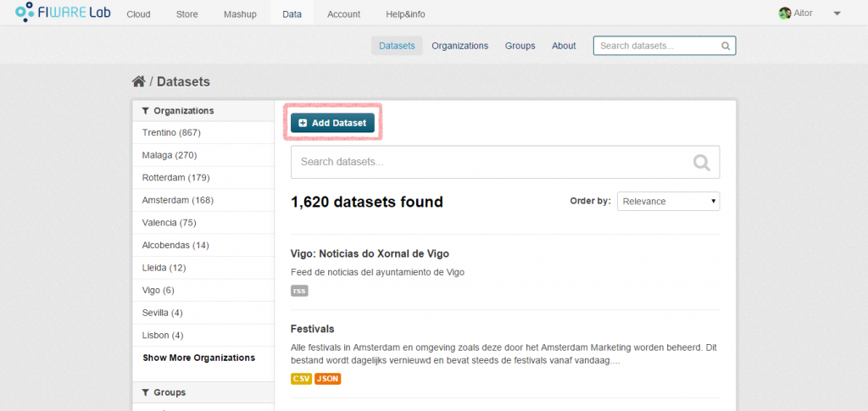Click the Add Dataset button

(x=332, y=123)
